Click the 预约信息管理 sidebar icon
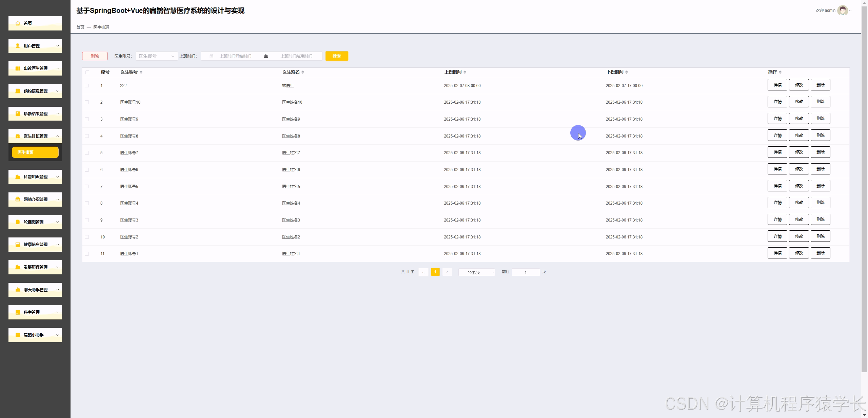The width and height of the screenshot is (868, 418). click(x=17, y=91)
